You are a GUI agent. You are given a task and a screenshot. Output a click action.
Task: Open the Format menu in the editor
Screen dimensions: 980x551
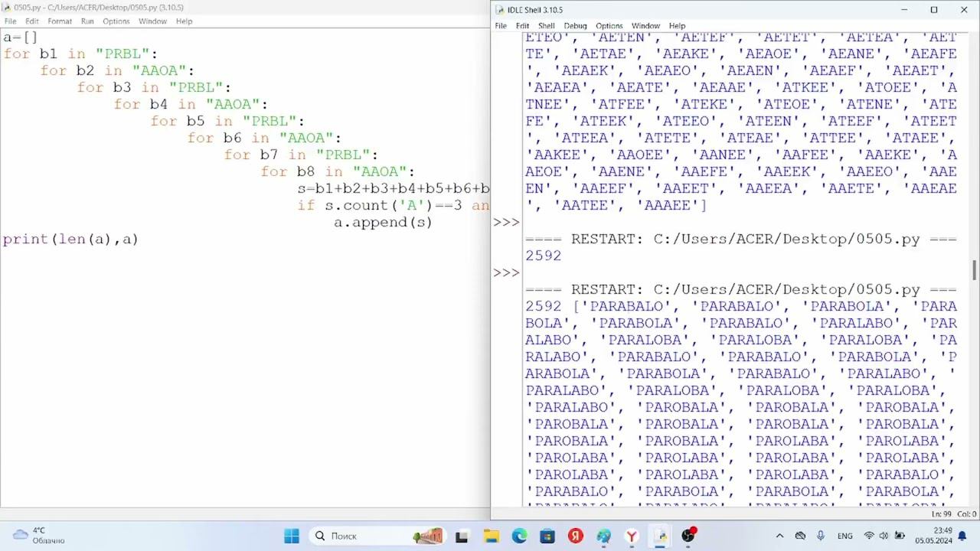coord(60,21)
